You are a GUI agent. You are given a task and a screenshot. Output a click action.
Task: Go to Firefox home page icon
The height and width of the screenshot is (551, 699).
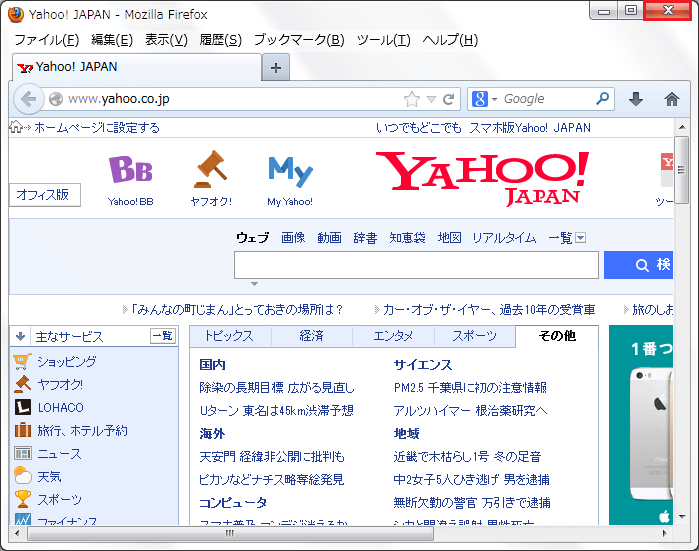tap(671, 99)
